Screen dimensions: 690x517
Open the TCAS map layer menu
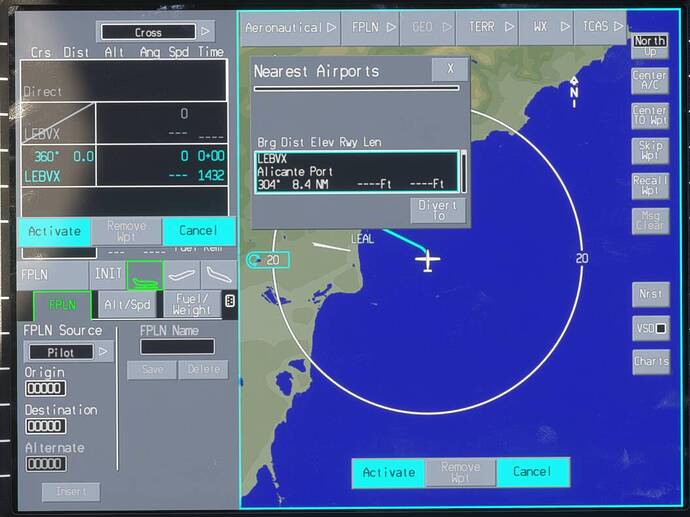pyautogui.click(x=600, y=28)
